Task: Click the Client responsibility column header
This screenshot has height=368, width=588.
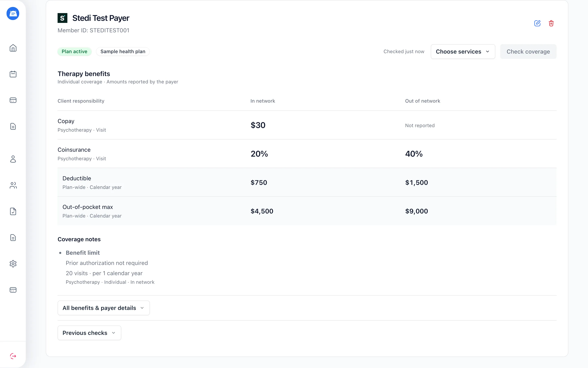Action: point(81,101)
